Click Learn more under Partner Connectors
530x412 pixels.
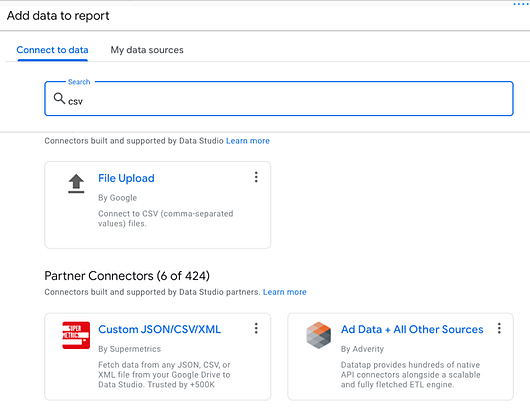click(x=285, y=292)
